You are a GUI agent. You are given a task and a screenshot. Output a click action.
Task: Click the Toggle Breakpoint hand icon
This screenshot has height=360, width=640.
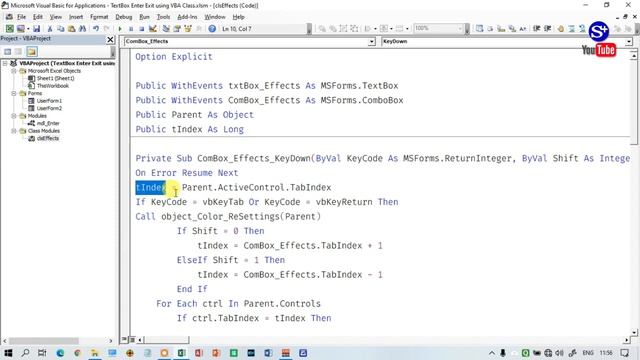point(560,29)
